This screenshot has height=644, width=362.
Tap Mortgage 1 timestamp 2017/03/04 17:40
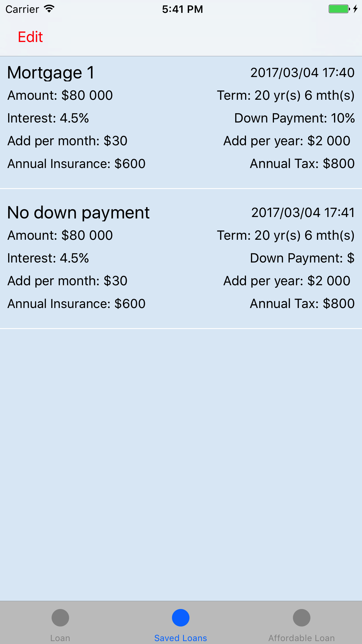(x=303, y=73)
